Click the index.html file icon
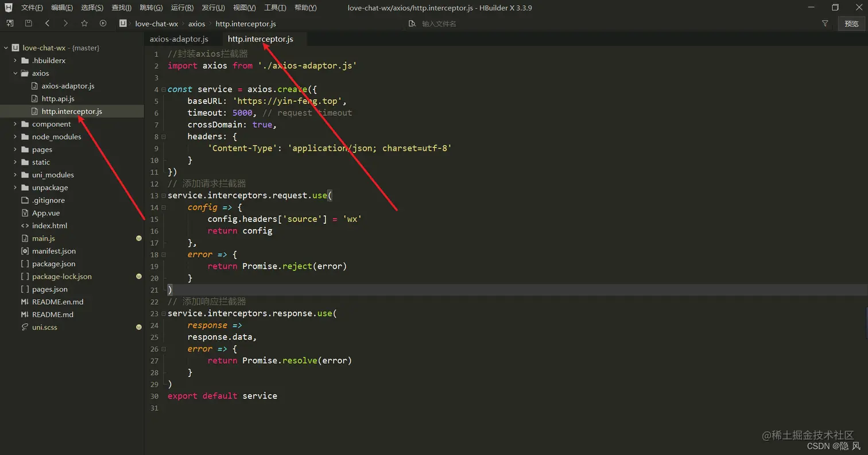Viewport: 868px width, 455px height. [25, 225]
